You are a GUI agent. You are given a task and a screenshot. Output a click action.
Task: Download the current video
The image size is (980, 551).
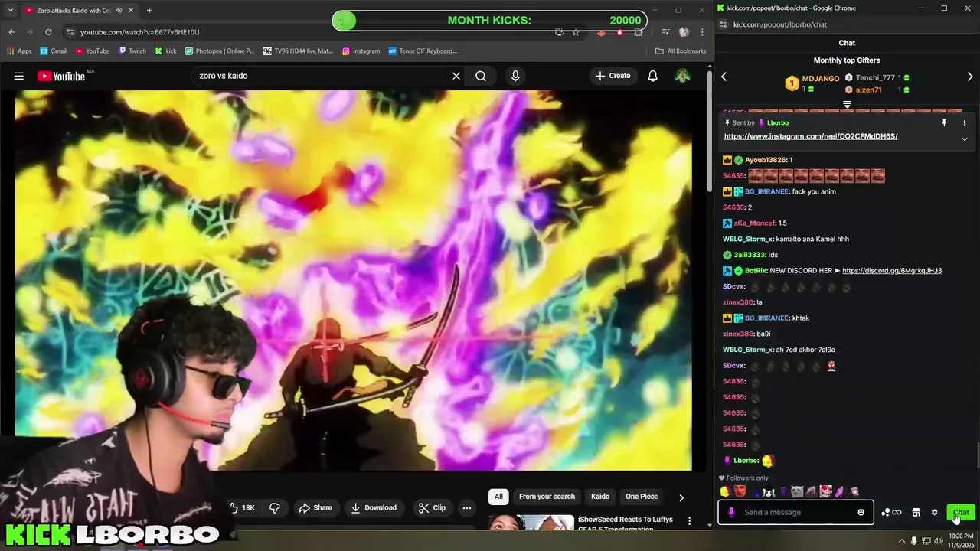click(374, 507)
